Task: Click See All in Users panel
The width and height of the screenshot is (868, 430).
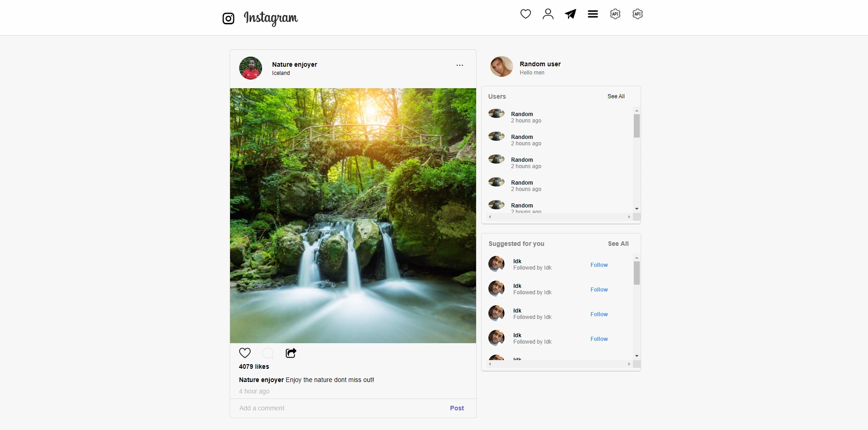Action: (616, 96)
